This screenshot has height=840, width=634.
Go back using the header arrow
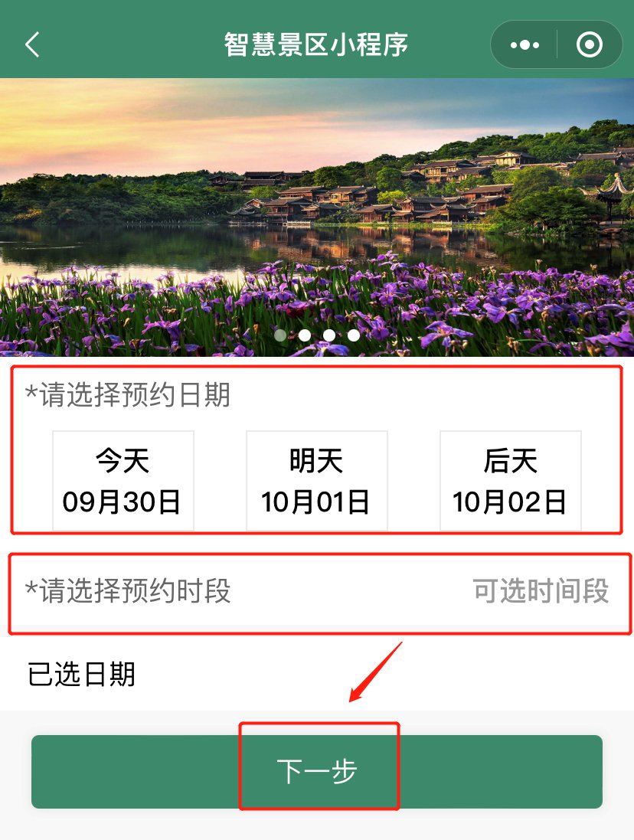[33, 44]
